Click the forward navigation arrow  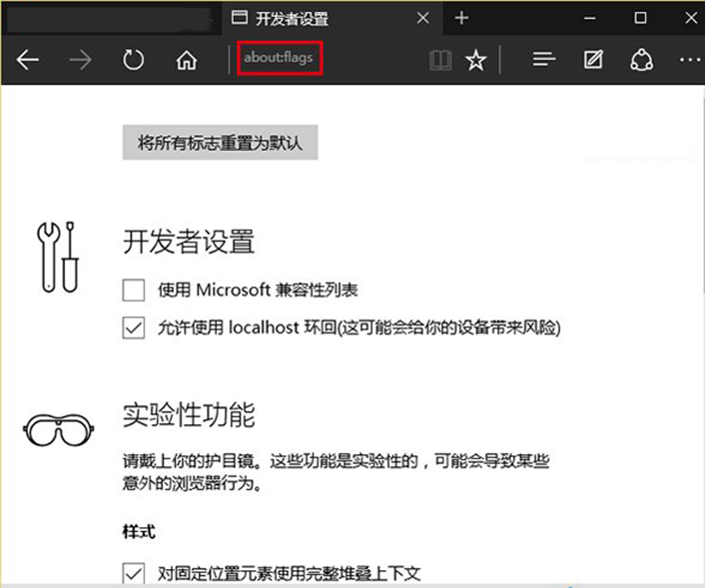click(80, 60)
